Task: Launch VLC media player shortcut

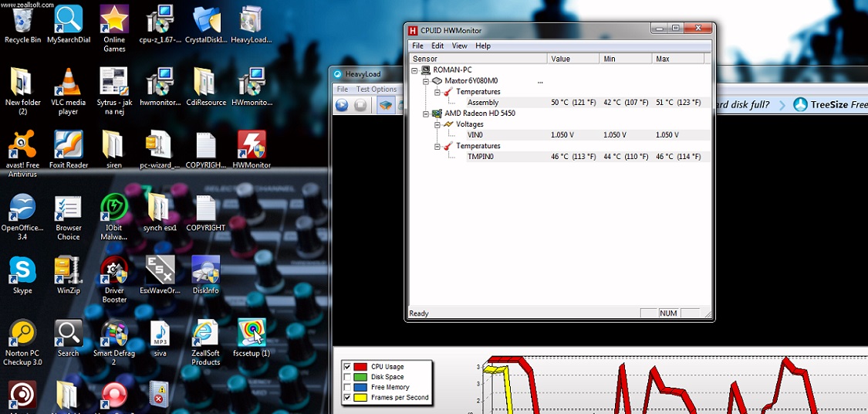Action: pos(69,91)
